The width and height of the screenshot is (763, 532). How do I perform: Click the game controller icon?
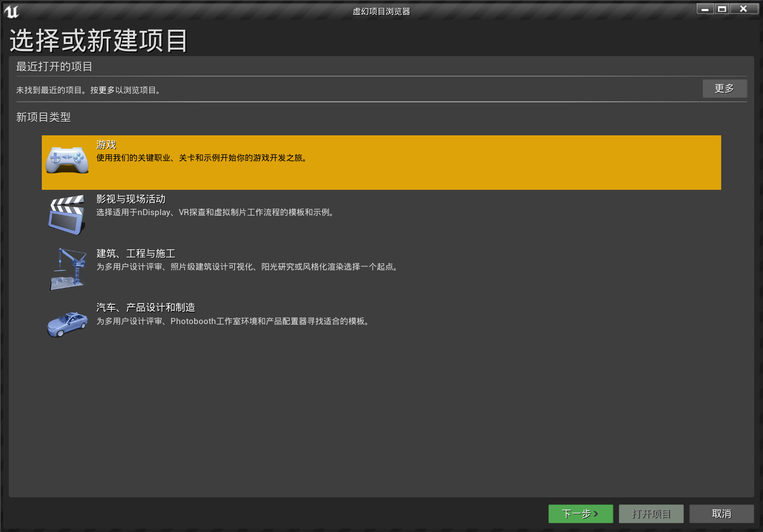[67, 160]
